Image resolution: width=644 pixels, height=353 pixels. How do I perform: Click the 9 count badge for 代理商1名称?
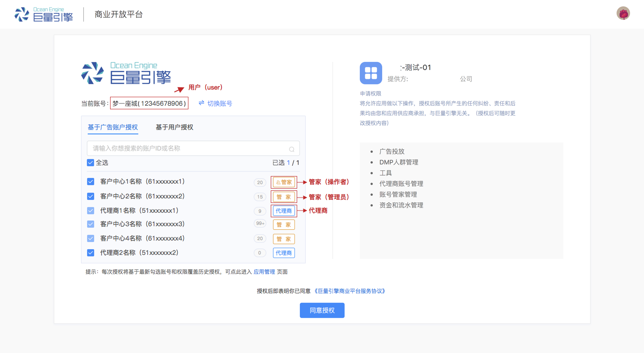260,211
